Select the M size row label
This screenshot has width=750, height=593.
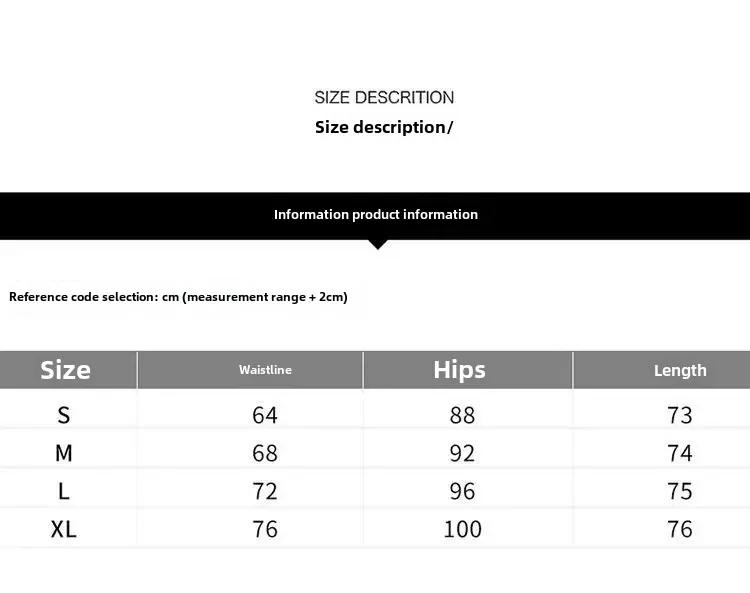click(64, 453)
